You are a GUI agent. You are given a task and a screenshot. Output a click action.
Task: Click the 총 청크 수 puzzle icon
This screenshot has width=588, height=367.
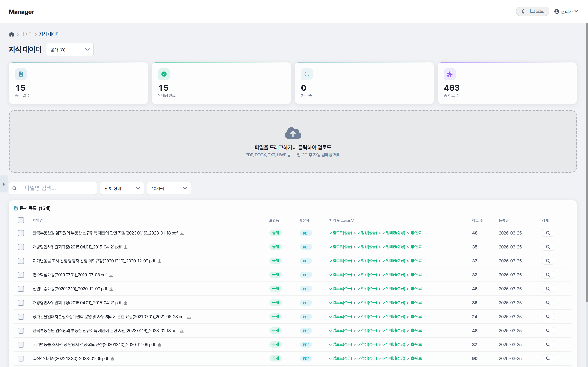click(x=449, y=74)
